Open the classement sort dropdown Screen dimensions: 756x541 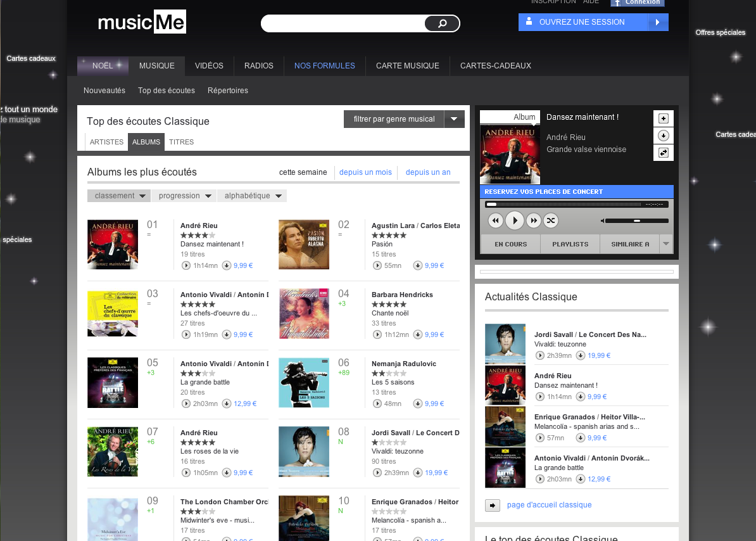coord(119,196)
